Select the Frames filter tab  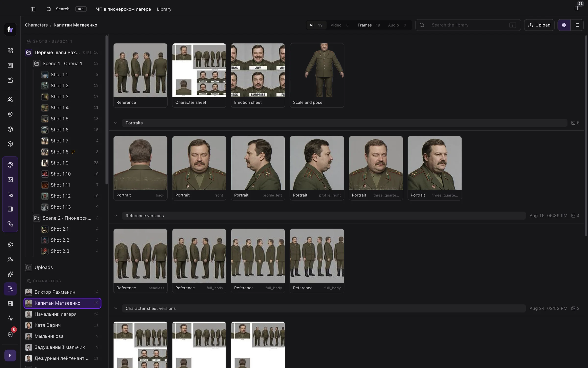point(369,25)
